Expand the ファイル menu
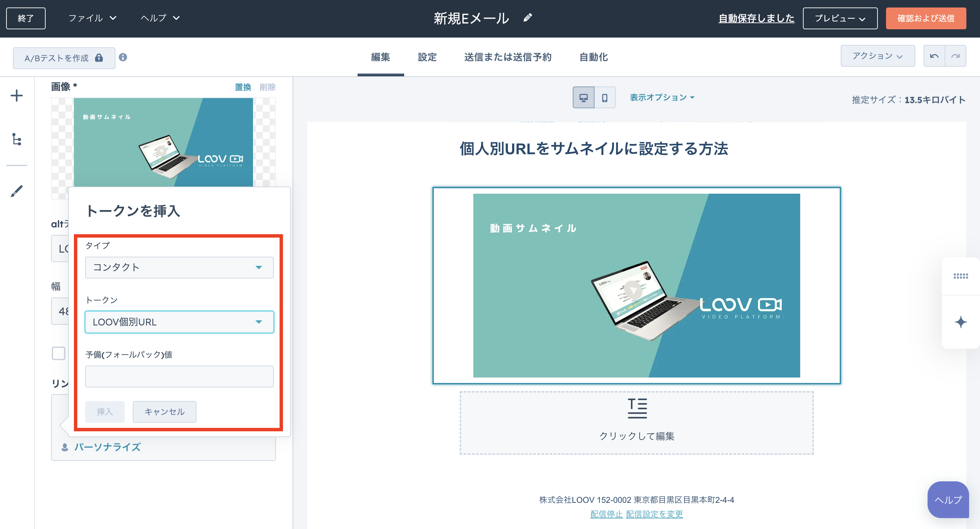Screen dimensions: 980x529 (92, 18)
